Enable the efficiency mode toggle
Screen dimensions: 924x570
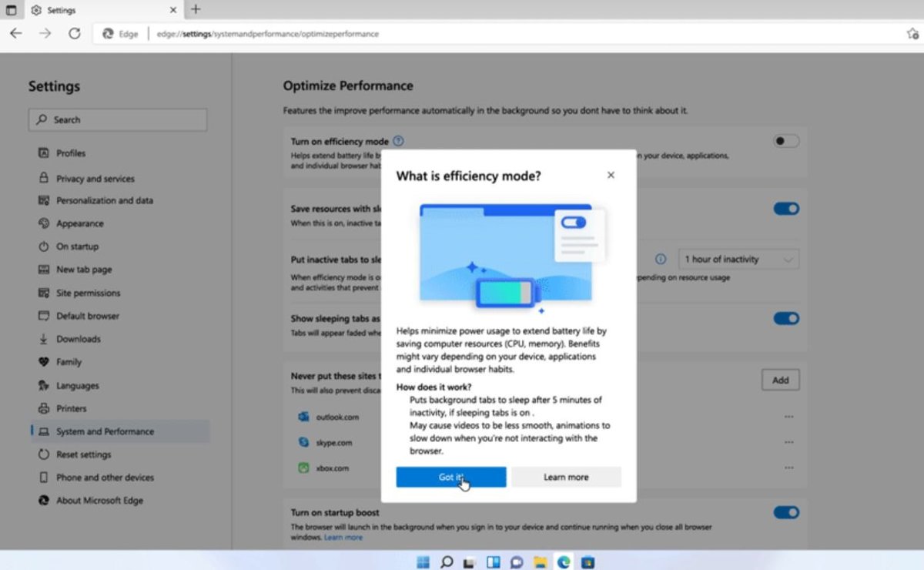pyautogui.click(x=786, y=141)
